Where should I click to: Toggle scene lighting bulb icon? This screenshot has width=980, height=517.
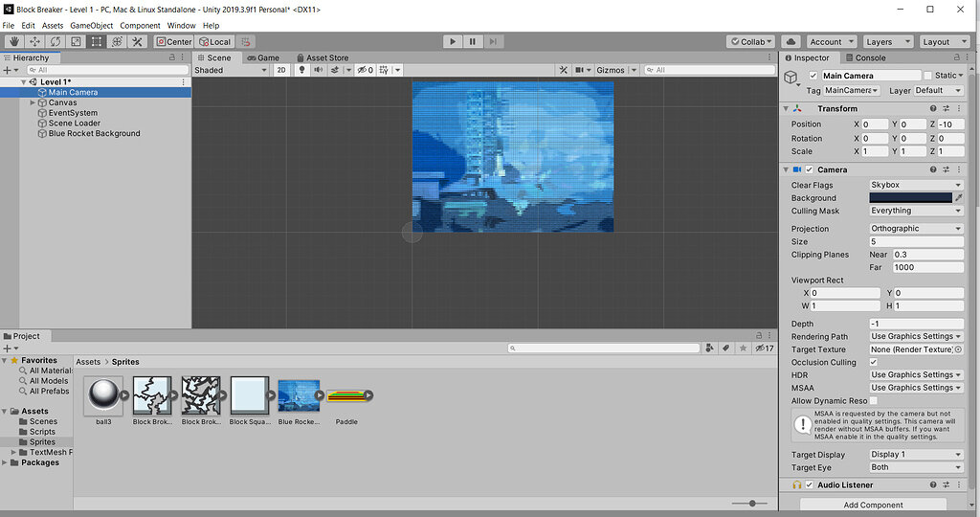(x=301, y=70)
